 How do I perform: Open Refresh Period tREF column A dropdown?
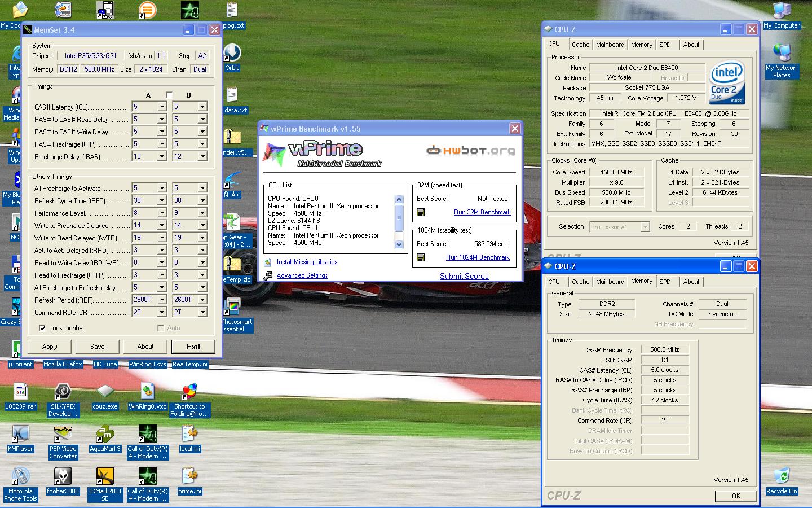162,300
